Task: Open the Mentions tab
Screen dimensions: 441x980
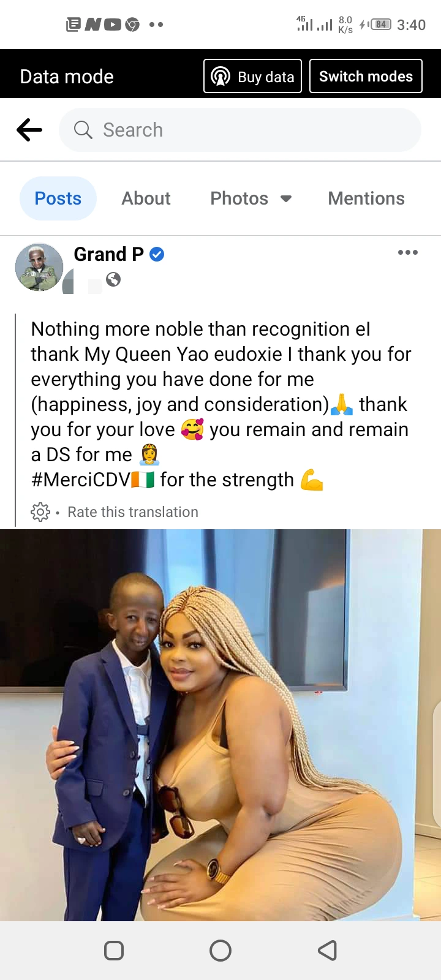Action: point(366,198)
